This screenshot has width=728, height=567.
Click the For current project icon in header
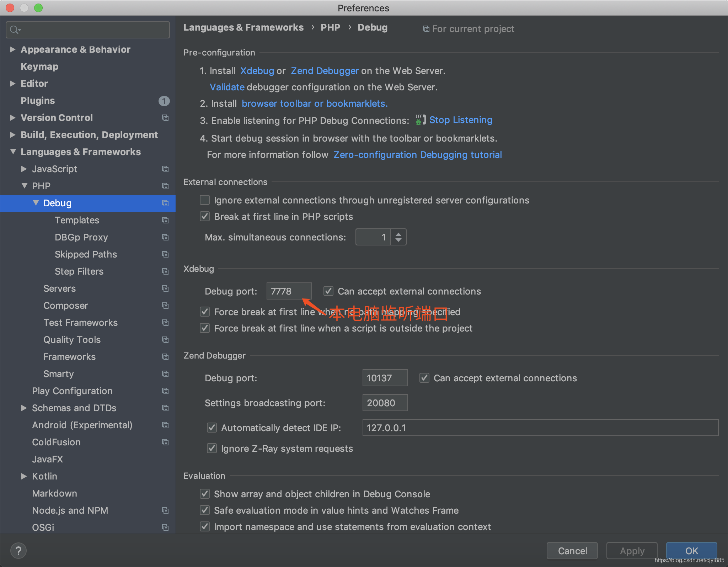(425, 28)
